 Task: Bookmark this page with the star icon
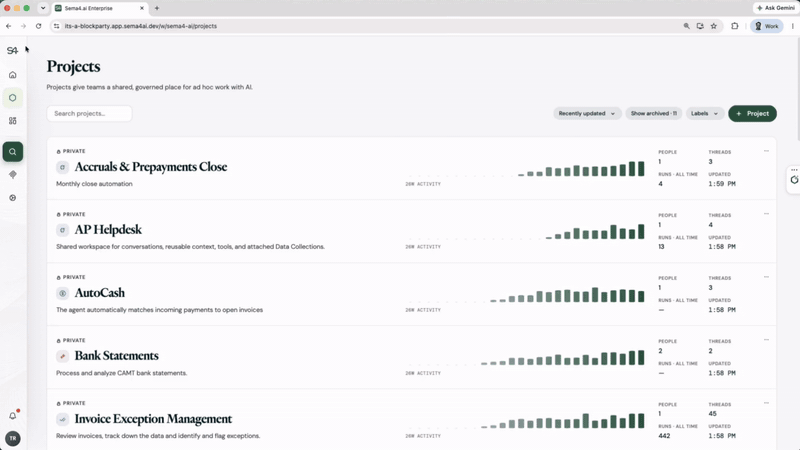(714, 26)
